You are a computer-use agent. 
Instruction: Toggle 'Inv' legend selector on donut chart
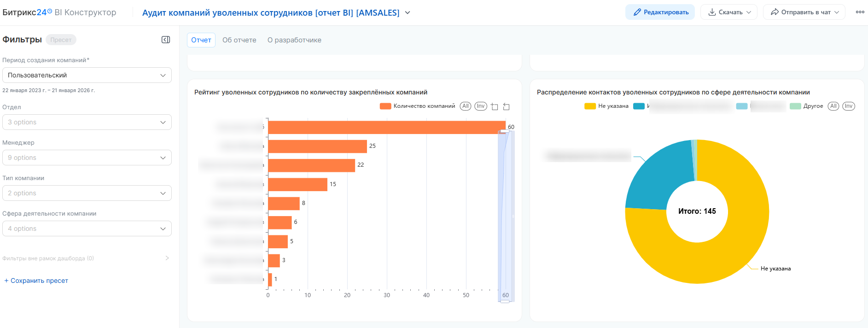point(849,106)
